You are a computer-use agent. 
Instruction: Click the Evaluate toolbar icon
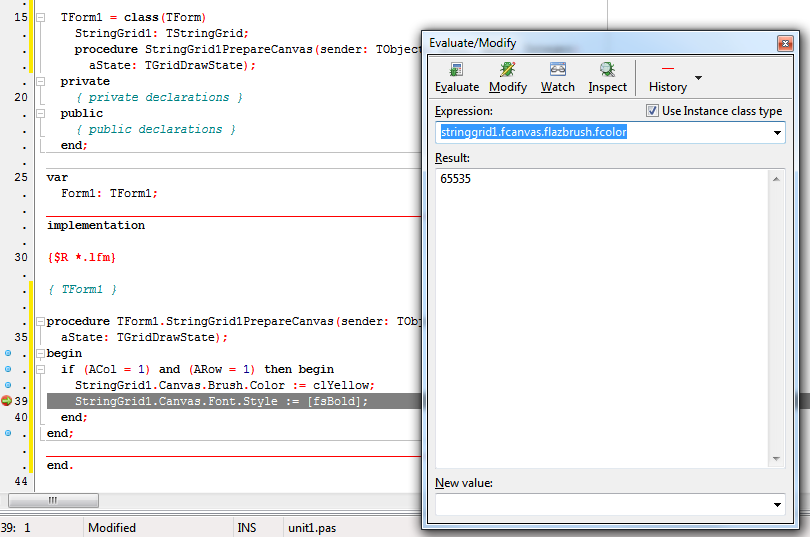click(x=457, y=71)
